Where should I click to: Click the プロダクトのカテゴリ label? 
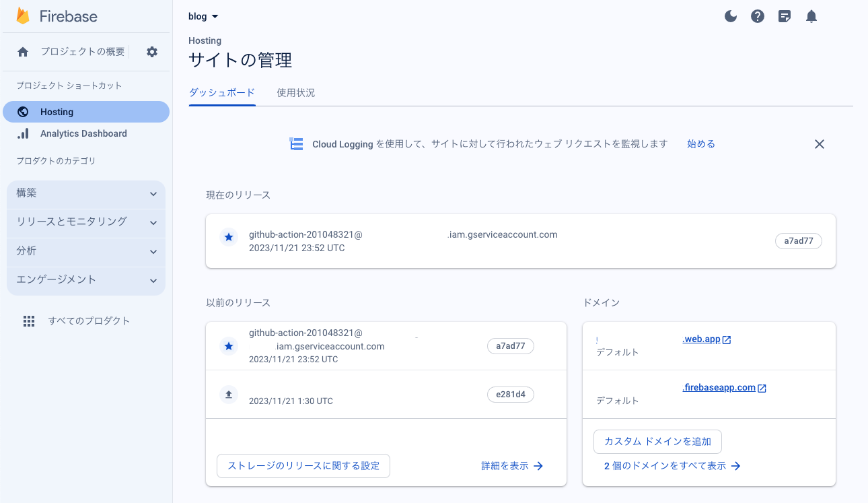click(x=56, y=161)
